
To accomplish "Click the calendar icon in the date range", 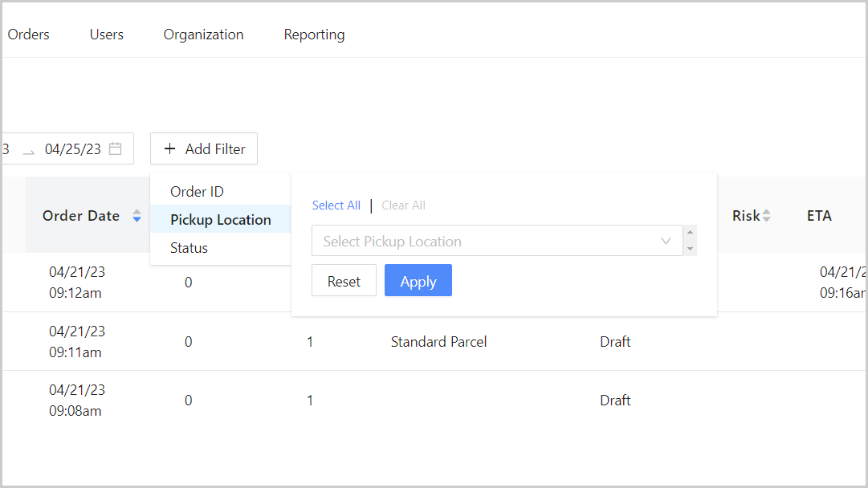I will coord(116,148).
